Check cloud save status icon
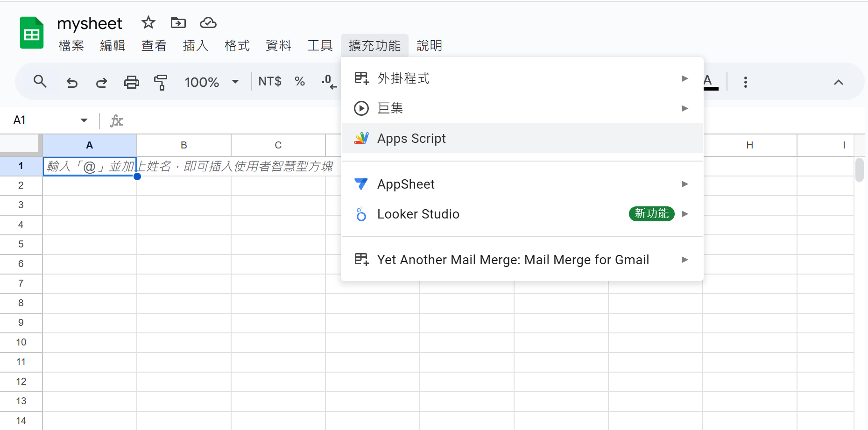This screenshot has height=430, width=868. tap(208, 22)
